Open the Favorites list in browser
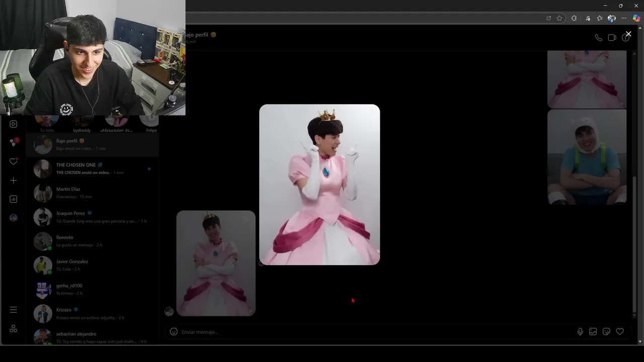 point(600,18)
